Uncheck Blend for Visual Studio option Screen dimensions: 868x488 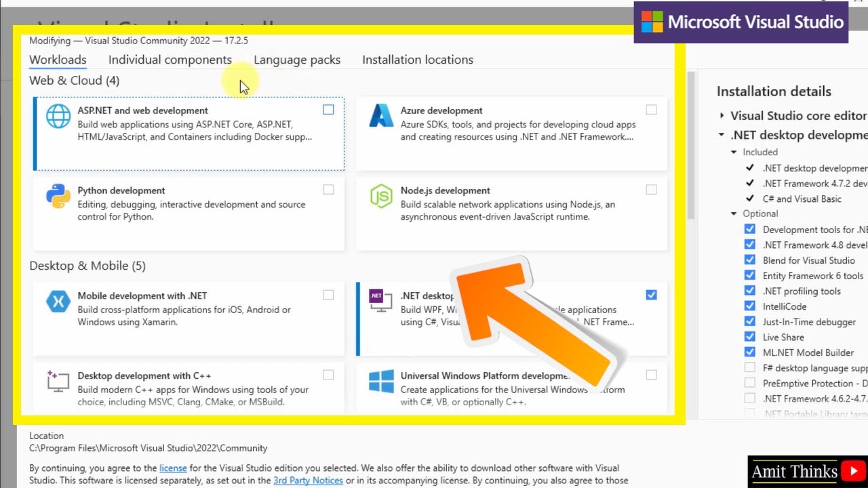[x=749, y=260]
